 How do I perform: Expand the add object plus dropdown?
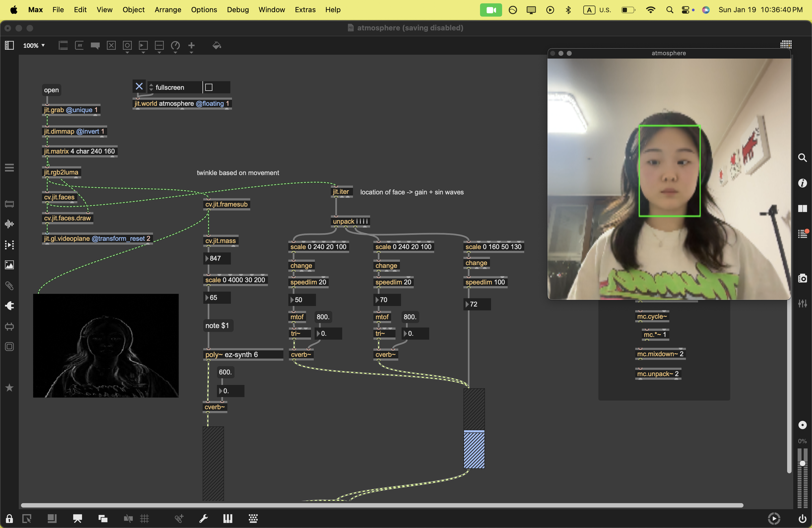click(x=191, y=46)
